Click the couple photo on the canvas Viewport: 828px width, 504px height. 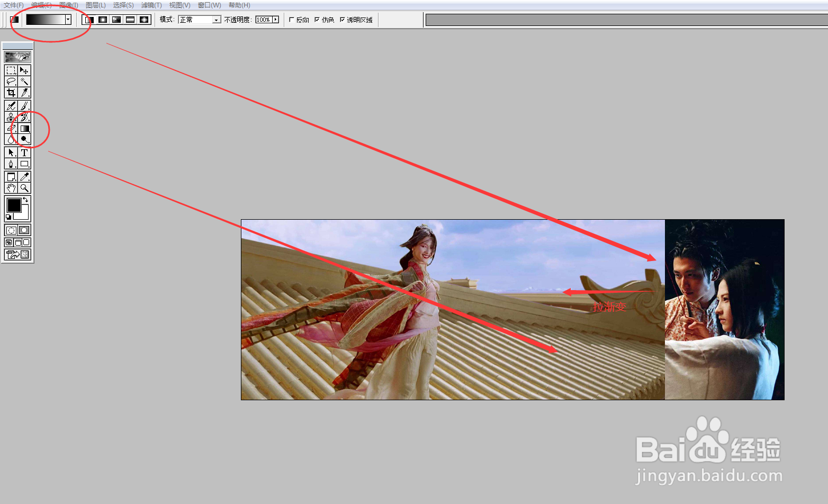(x=725, y=310)
